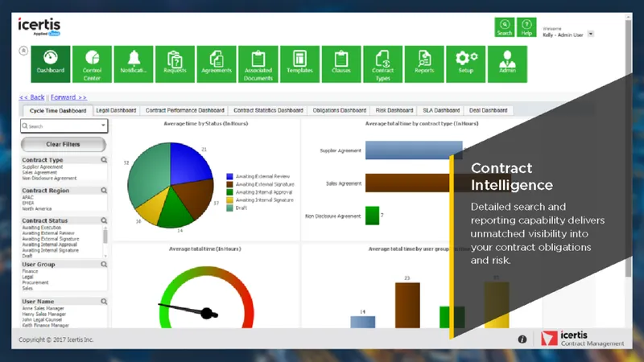Select North America in Contract Region filter
Image resolution: width=644 pixels, height=362 pixels.
pos(36,209)
